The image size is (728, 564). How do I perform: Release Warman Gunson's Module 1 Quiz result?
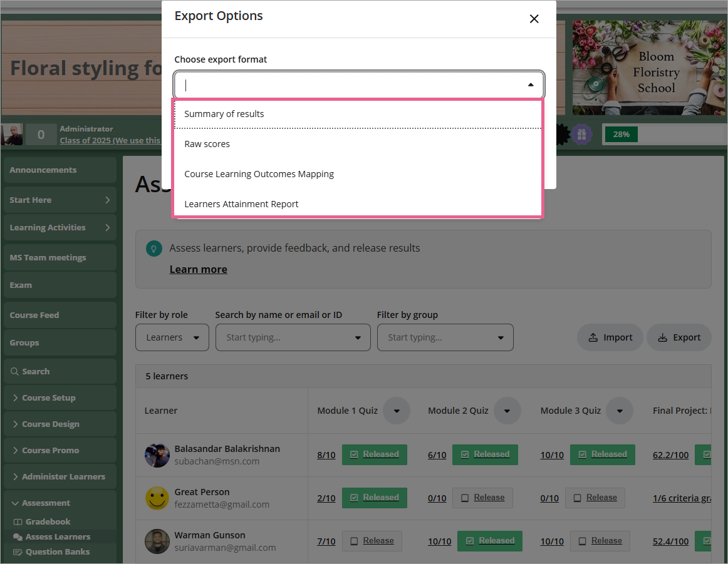pos(372,541)
